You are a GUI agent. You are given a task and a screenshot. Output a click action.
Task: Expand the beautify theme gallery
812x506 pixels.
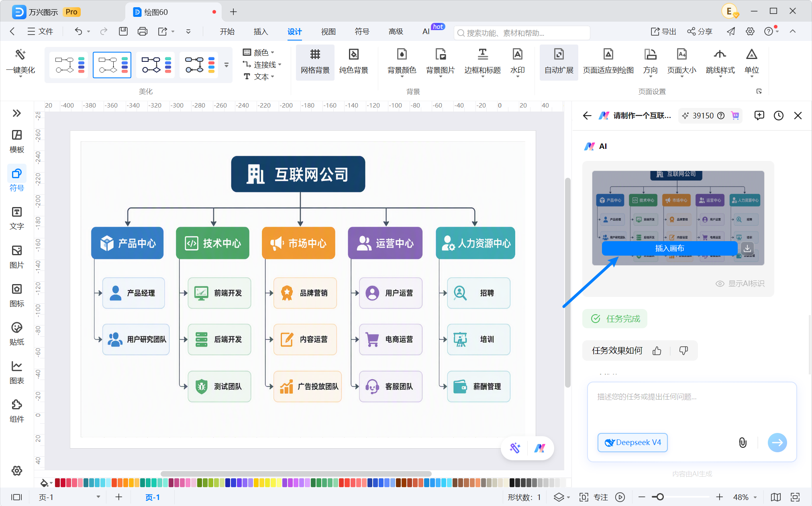(226, 65)
